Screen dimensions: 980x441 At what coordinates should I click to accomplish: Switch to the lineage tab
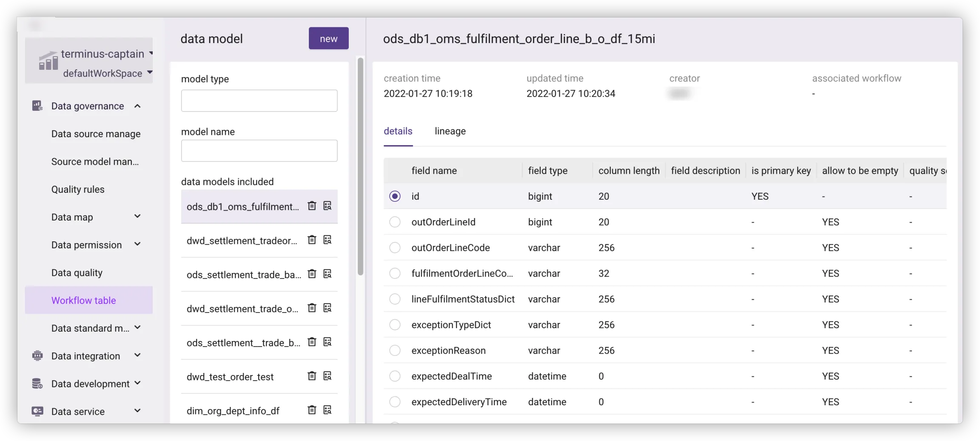click(x=450, y=131)
